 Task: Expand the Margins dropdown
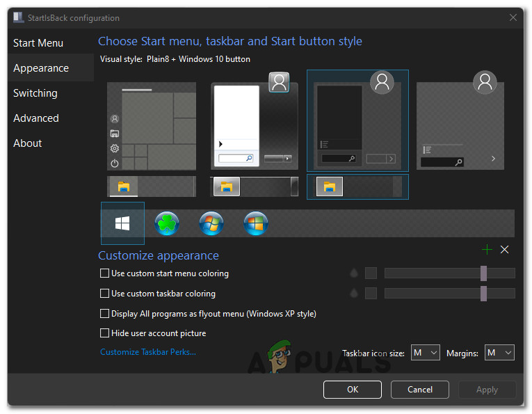point(499,353)
